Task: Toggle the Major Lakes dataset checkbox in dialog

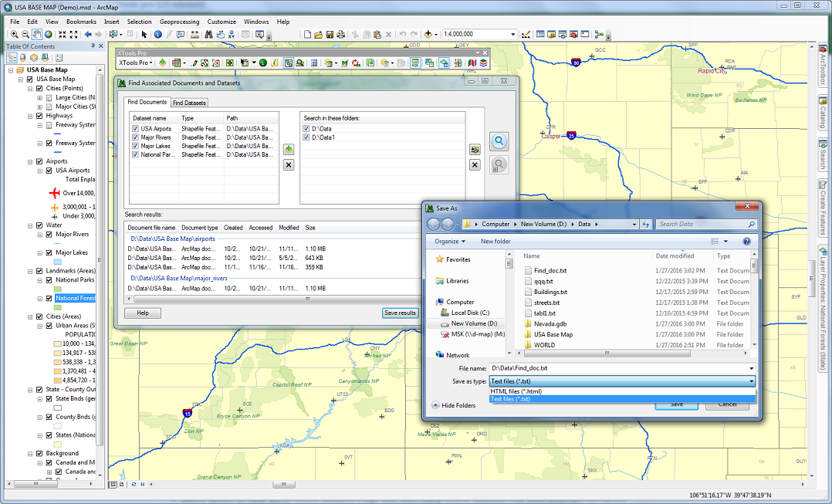Action: tap(135, 146)
